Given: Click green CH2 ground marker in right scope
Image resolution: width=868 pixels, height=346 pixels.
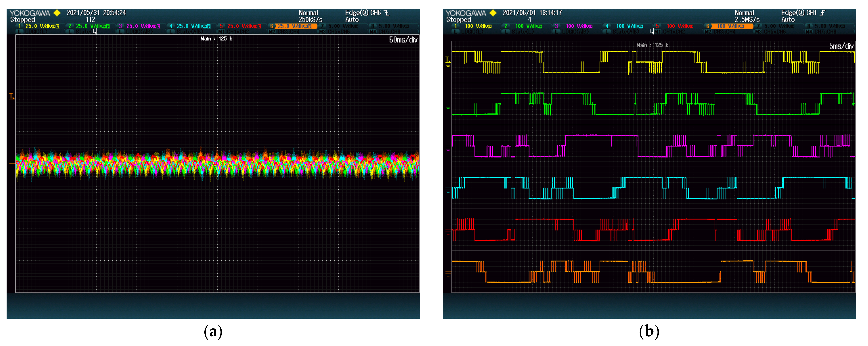Looking at the screenshot, I should coord(448,106).
